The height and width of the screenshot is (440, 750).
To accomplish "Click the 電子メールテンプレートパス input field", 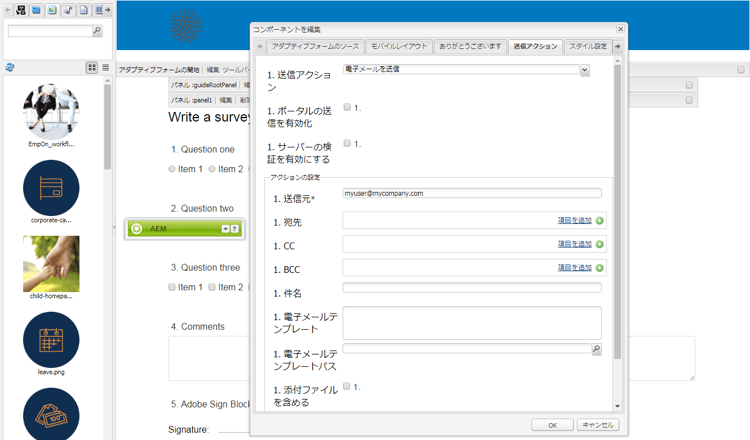I will click(x=467, y=348).
